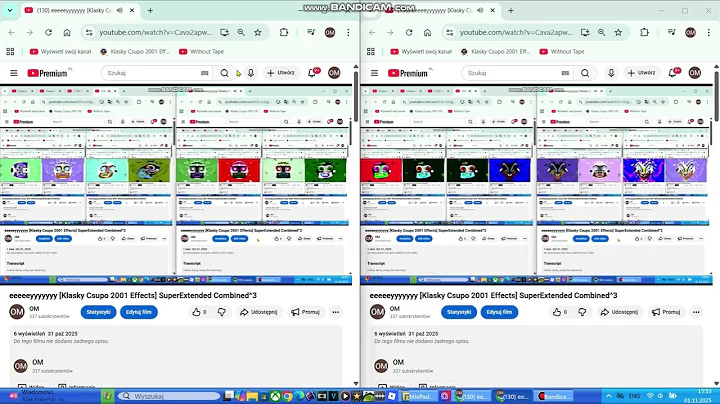
Task: View site information icon in left address bar
Action: pos(89,32)
